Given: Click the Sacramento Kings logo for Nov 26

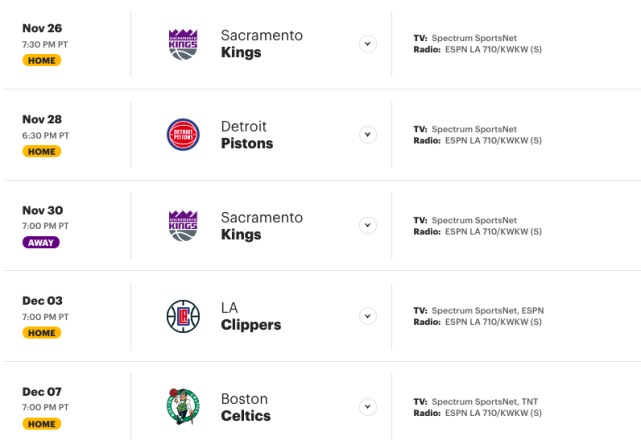Looking at the screenshot, I should (x=183, y=44).
